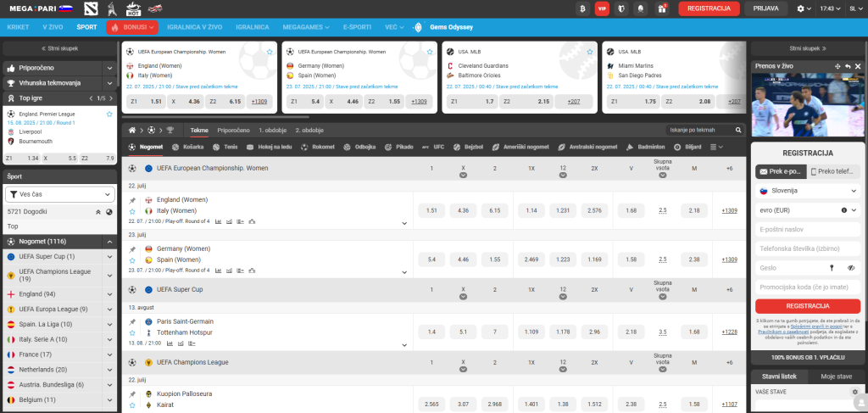The height and width of the screenshot is (413, 868).
Task: Bet odds 1.51 on England in table
Action: [431, 210]
